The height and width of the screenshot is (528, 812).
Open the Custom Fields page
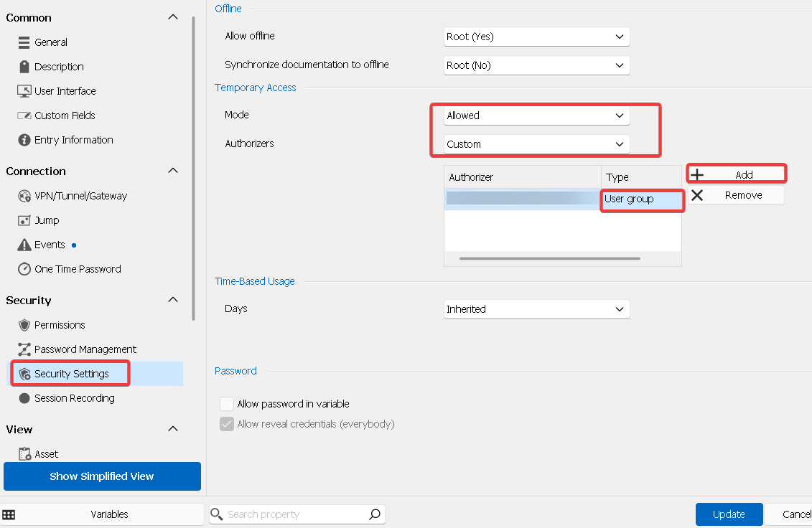65,115
